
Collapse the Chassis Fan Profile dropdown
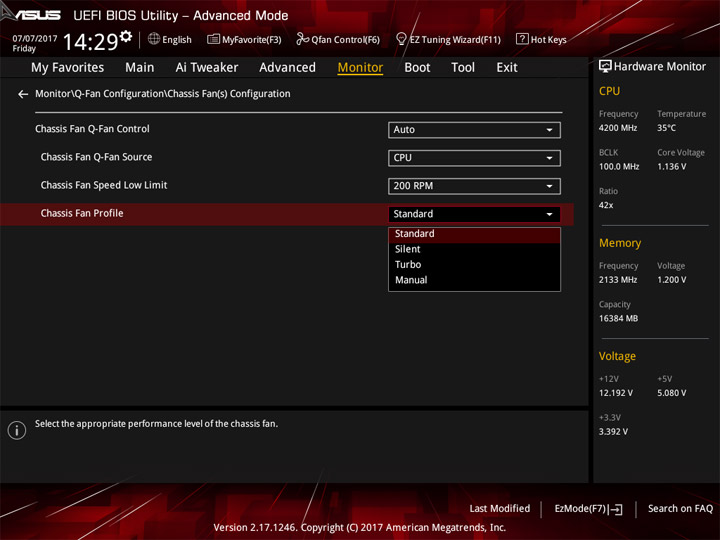[474, 214]
